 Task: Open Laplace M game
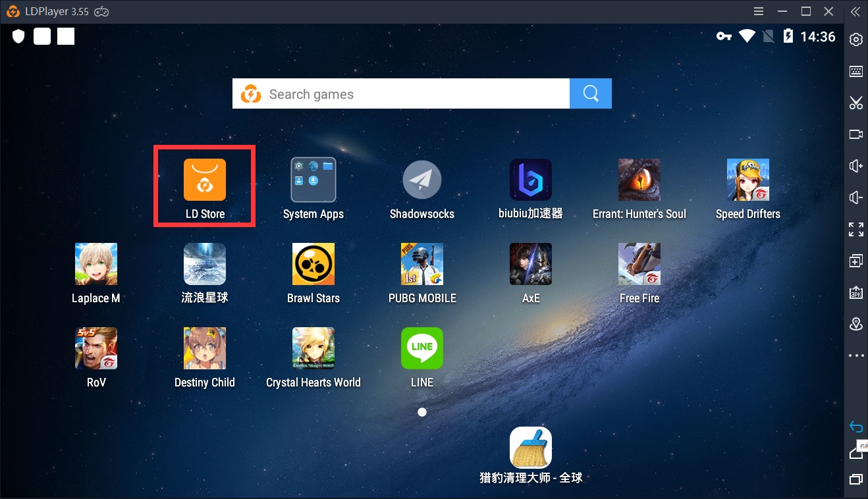tap(96, 264)
